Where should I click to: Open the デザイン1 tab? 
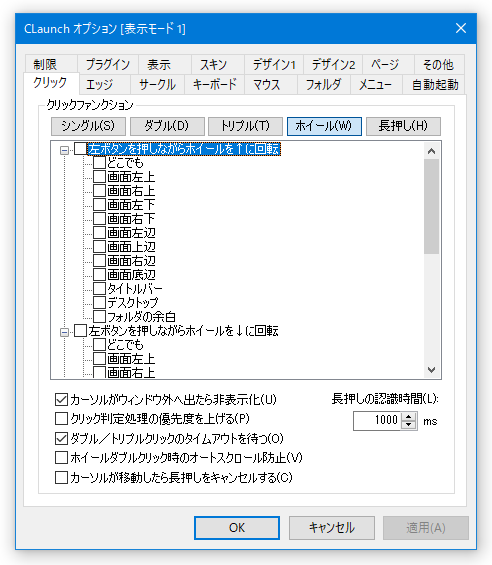click(x=274, y=65)
